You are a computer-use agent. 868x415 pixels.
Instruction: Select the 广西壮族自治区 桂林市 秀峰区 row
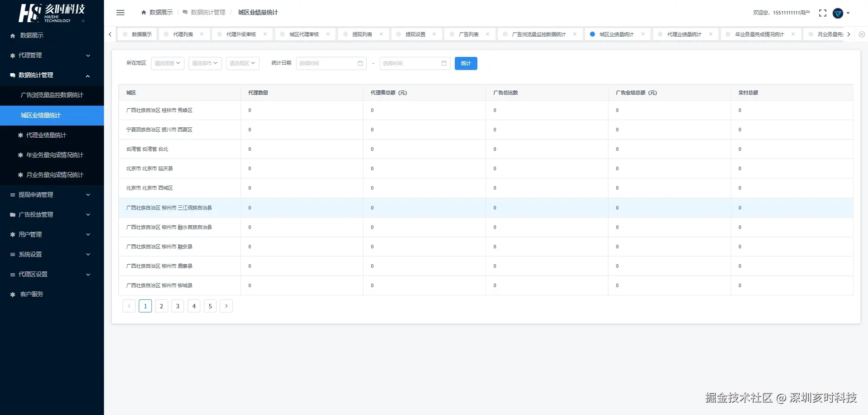(x=486, y=110)
